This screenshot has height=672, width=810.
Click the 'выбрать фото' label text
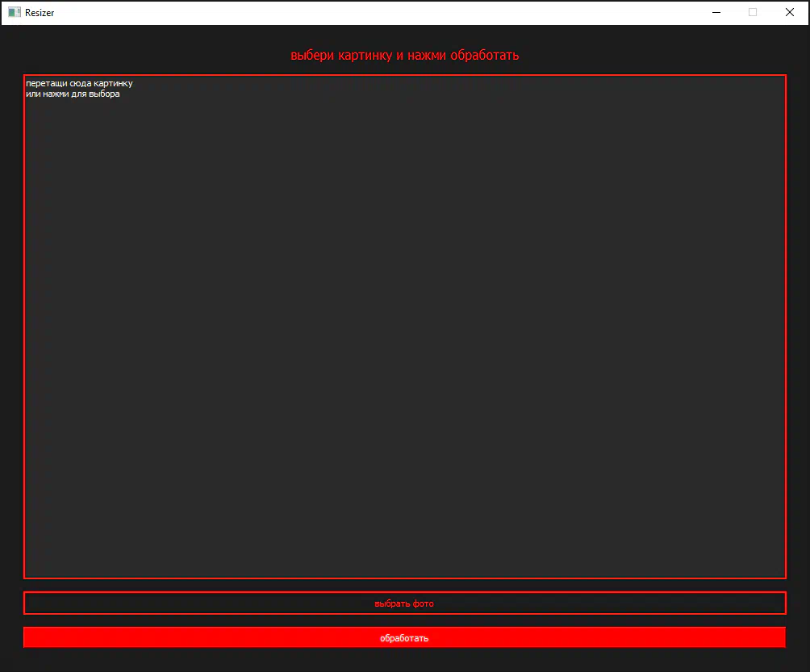click(x=404, y=603)
